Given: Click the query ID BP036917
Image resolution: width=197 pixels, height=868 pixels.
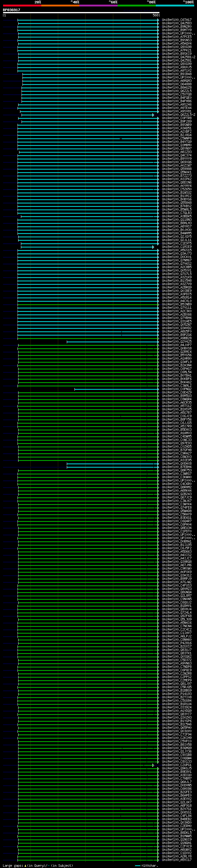Looking at the screenshot, I should coord(11,10).
